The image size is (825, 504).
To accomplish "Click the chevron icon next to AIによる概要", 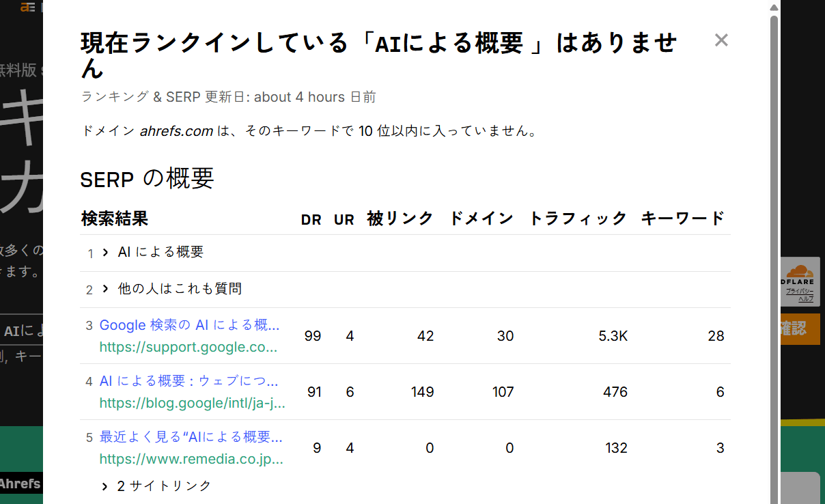I will (104, 251).
